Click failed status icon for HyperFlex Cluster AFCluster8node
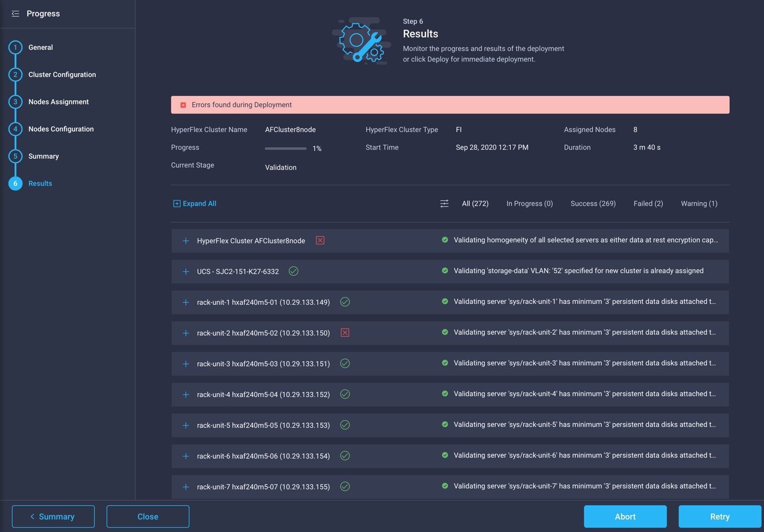Screen dimensions: 764x532 pos(320,241)
